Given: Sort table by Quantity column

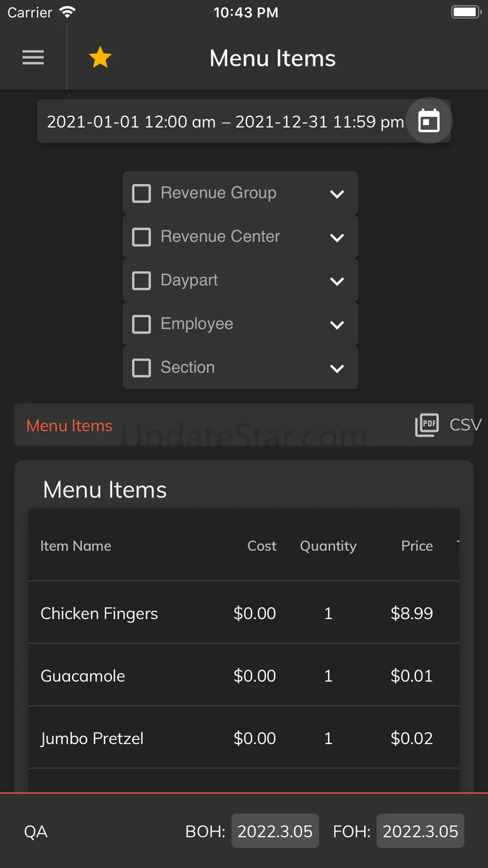Looking at the screenshot, I should [328, 546].
